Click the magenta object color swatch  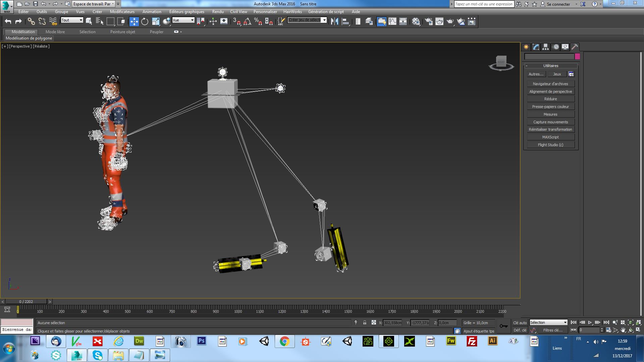[x=577, y=56]
